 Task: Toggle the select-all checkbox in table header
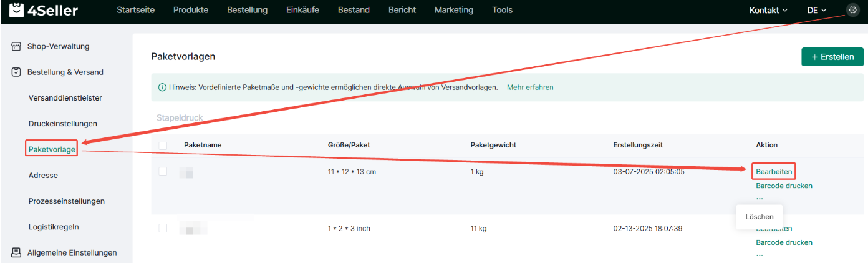pyautogui.click(x=163, y=145)
